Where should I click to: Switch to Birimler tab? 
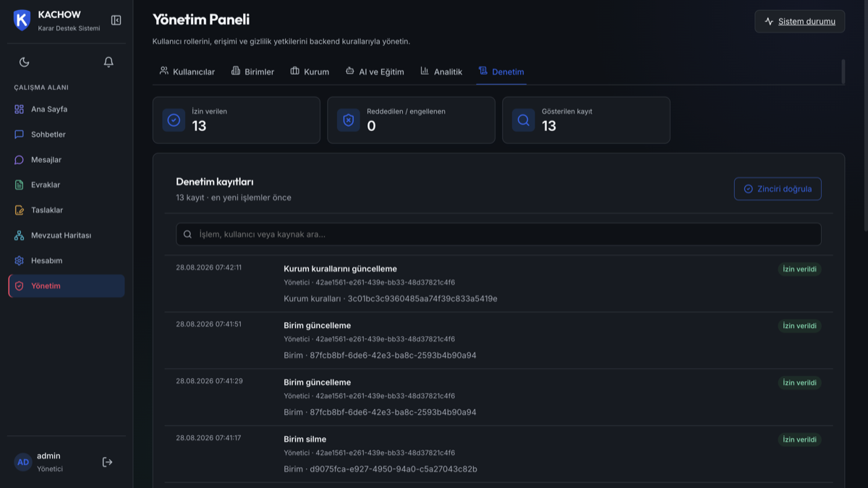(252, 72)
